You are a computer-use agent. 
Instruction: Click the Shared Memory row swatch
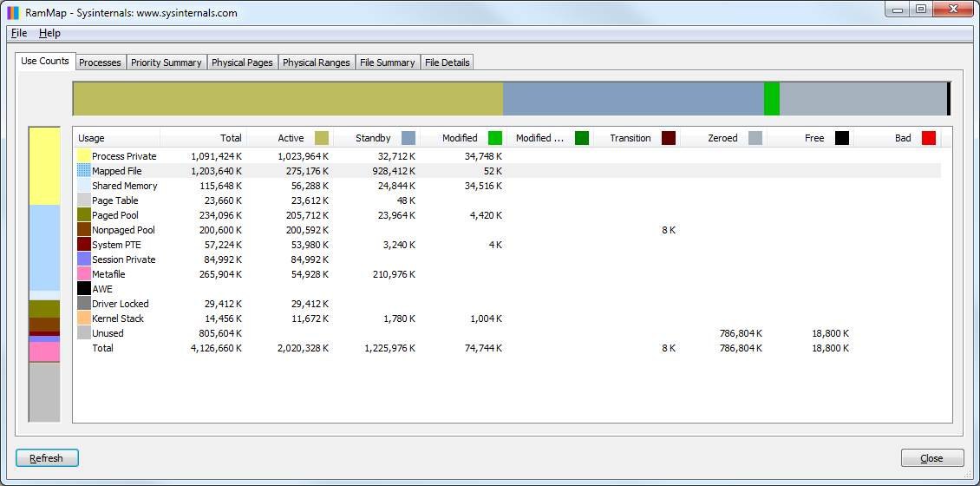coord(84,186)
